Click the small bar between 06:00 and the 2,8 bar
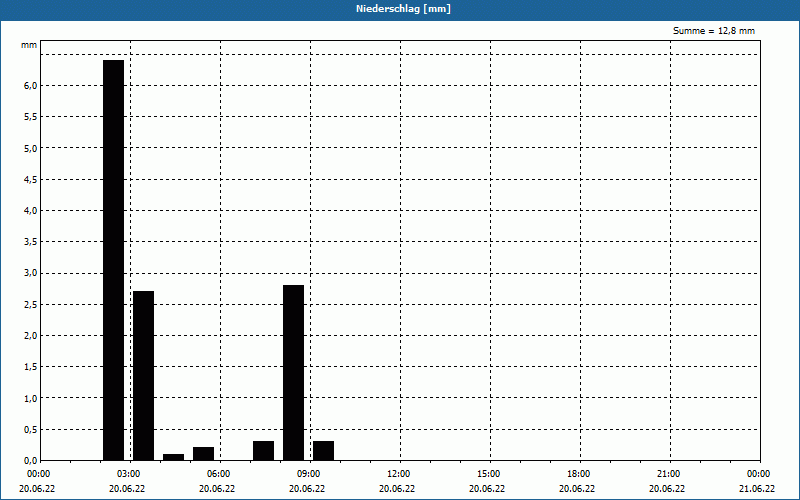The height and width of the screenshot is (500, 800). (x=263, y=451)
